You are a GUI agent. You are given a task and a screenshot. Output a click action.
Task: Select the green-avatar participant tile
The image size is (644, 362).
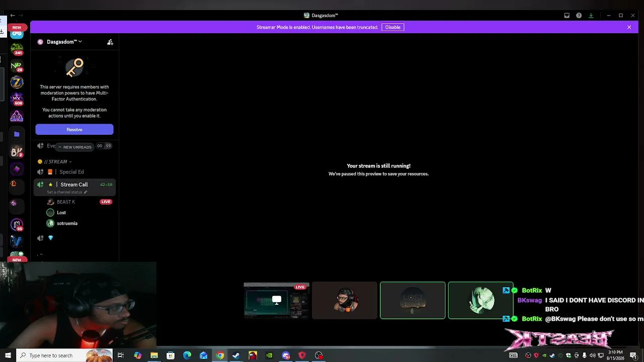480,300
